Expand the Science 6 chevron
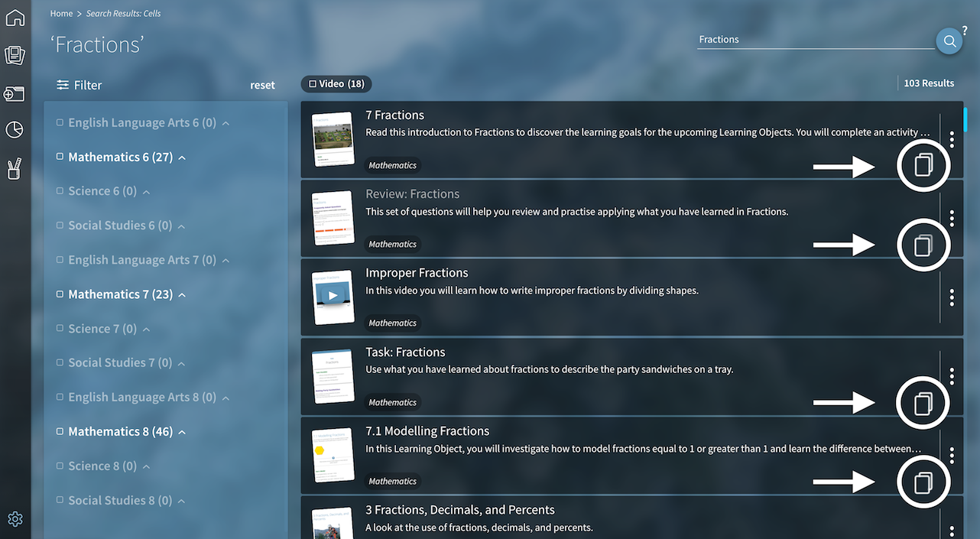This screenshot has width=980, height=539. pos(146,192)
